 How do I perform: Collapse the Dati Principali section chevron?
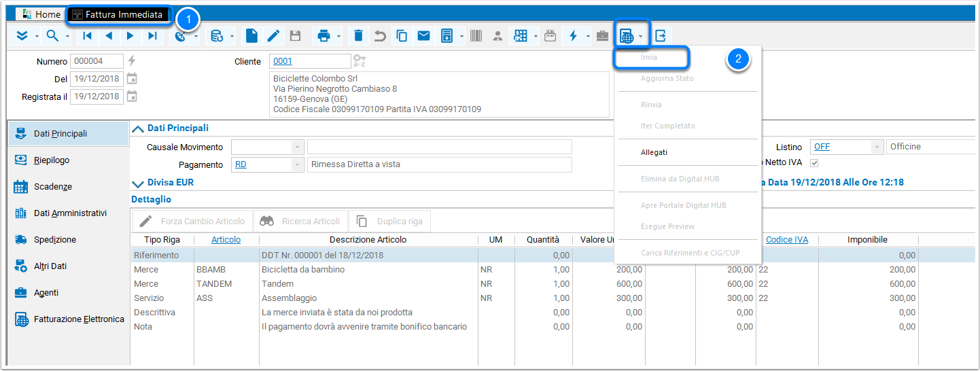click(138, 128)
